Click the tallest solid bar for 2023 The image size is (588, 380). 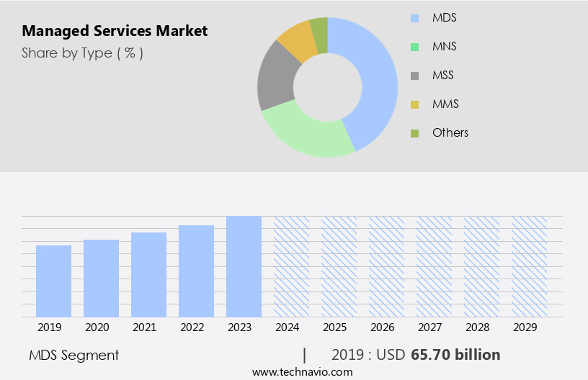[244, 266]
